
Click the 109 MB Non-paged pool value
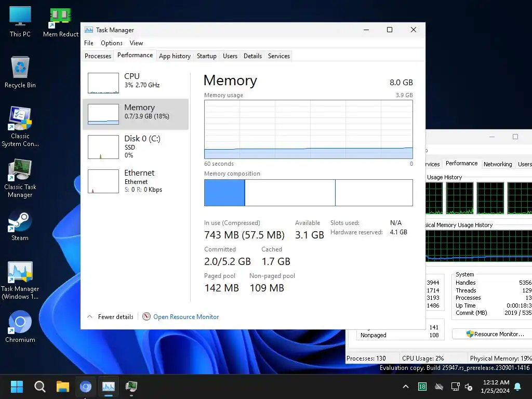point(267,288)
